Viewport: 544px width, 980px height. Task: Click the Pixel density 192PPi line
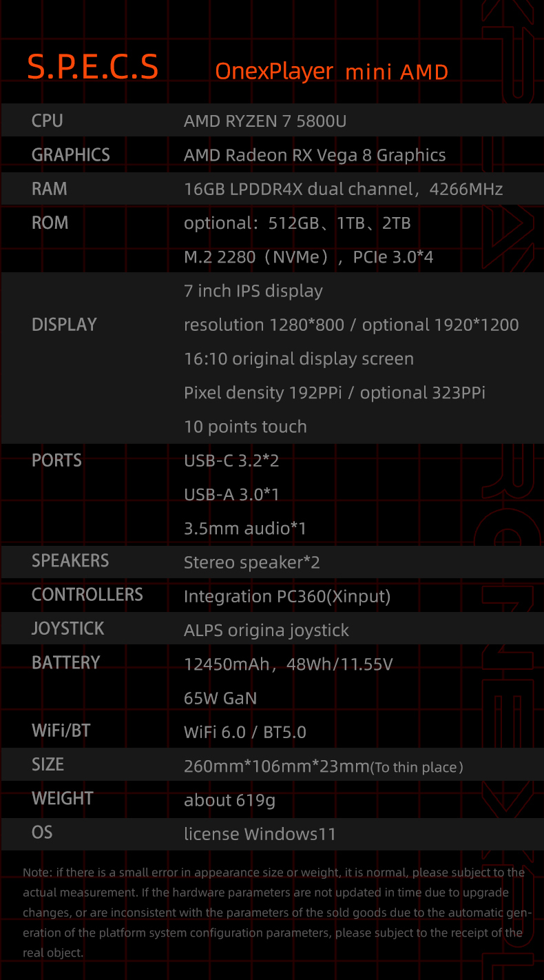pyautogui.click(x=335, y=393)
